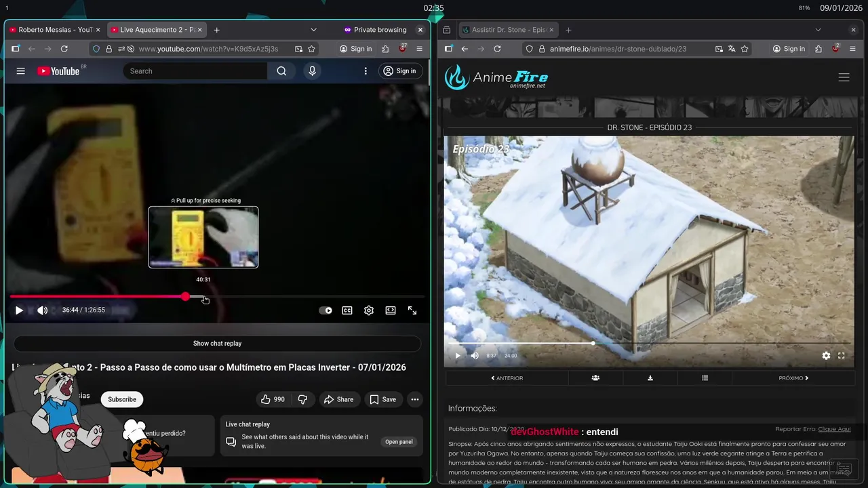Screen dimensions: 868x488
Task: Translate page icon in AnimeFire address bar
Action: click(x=732, y=49)
